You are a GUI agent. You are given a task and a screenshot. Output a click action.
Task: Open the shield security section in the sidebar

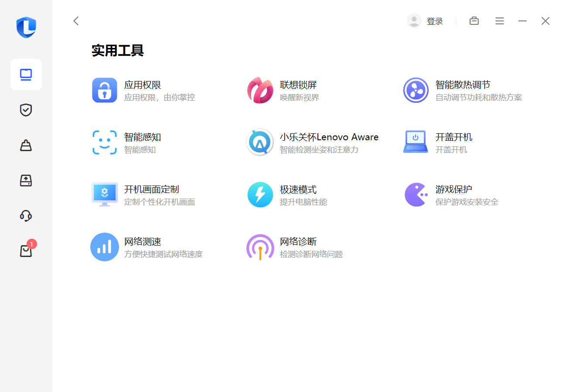pyautogui.click(x=26, y=110)
